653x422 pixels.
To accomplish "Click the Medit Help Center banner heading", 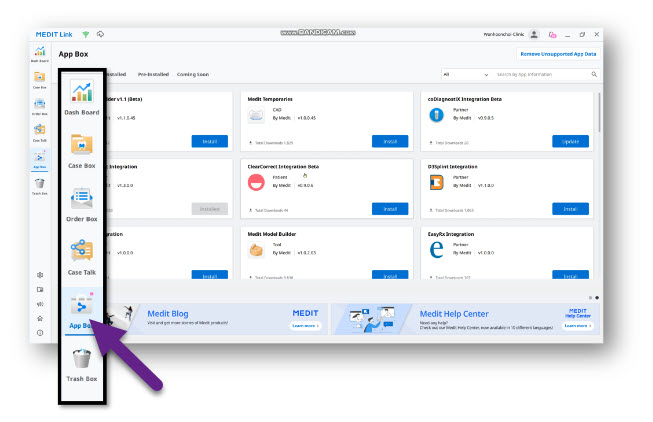I will click(x=454, y=314).
